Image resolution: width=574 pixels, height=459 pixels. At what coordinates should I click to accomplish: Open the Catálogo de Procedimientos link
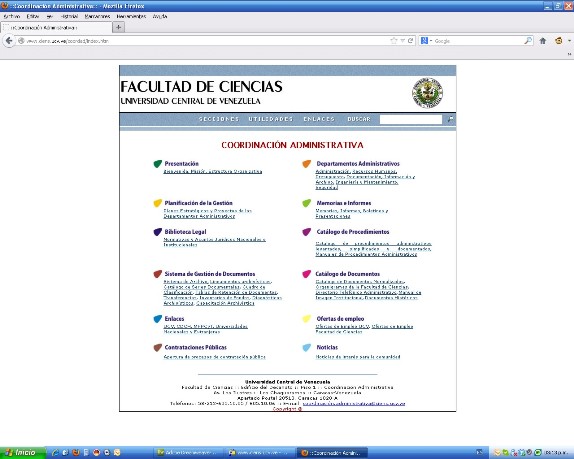[x=353, y=232]
